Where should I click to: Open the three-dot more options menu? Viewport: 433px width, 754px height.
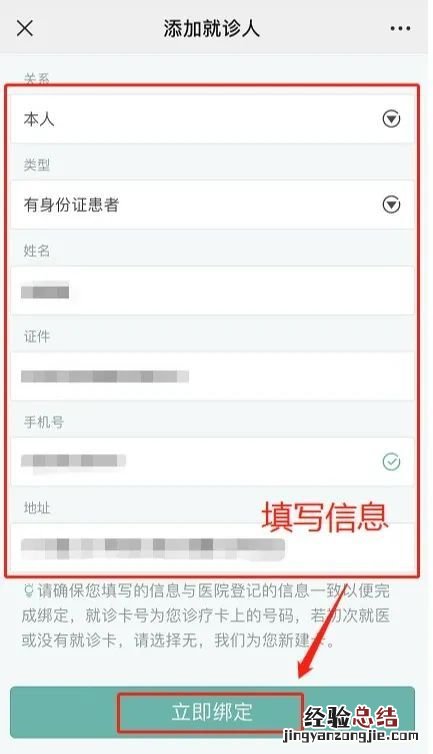click(x=400, y=29)
